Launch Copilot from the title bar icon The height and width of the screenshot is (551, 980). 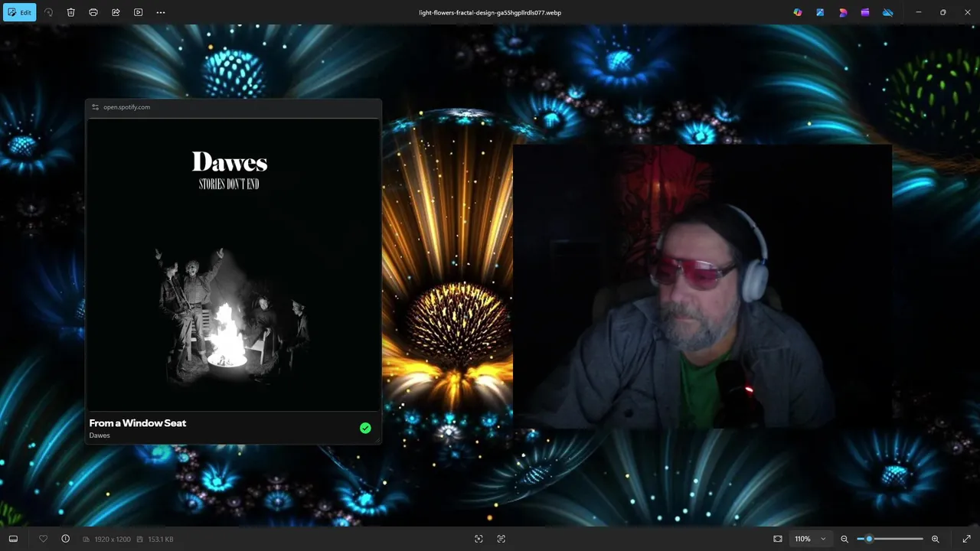(x=798, y=12)
